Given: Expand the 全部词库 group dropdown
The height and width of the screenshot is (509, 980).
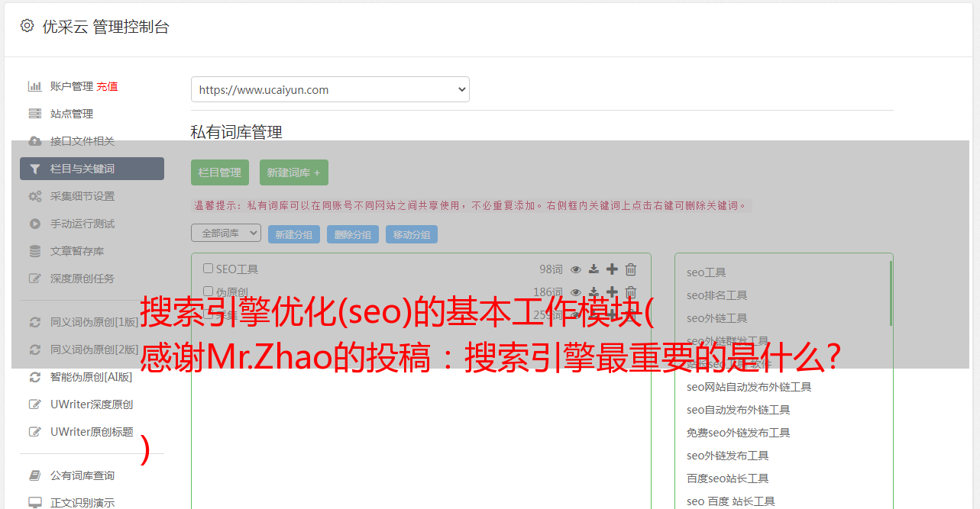Looking at the screenshot, I should [x=226, y=233].
